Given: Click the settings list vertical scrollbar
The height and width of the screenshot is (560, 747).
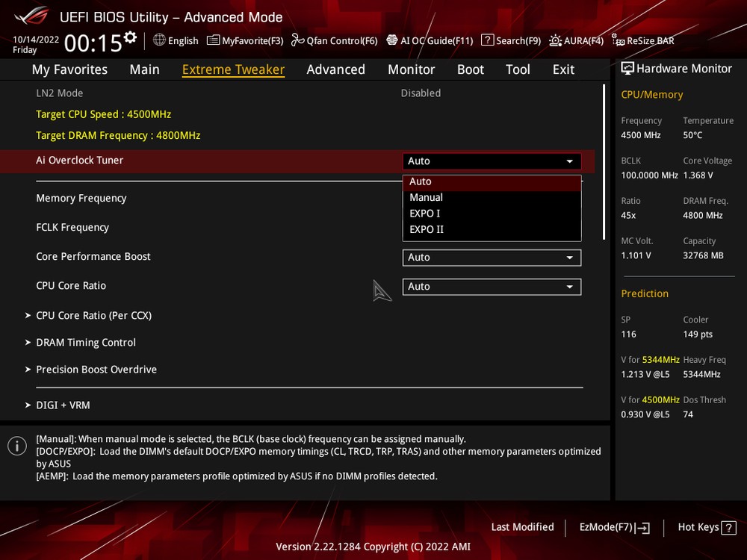Looking at the screenshot, I should coord(604,161).
